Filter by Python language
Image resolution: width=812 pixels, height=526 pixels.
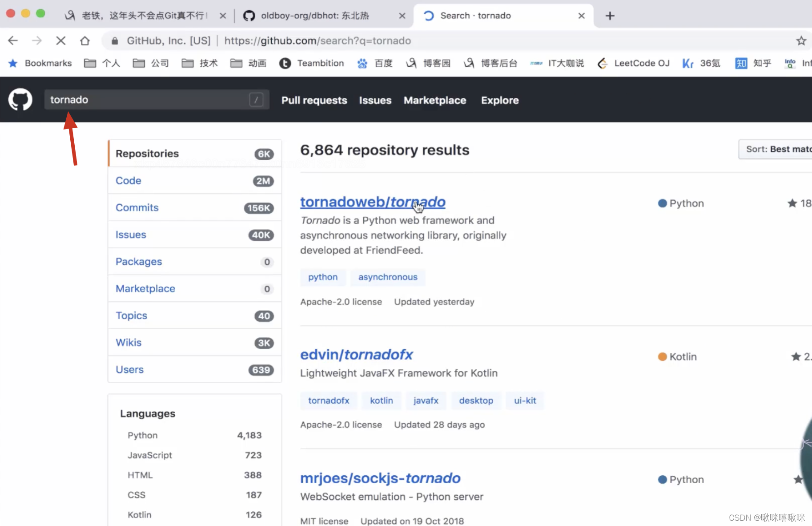(x=195, y=435)
